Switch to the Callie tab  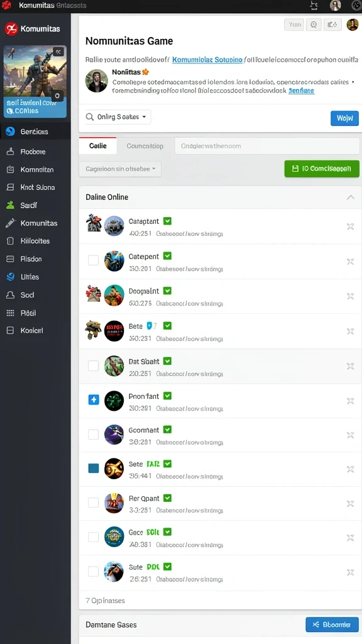(97, 146)
